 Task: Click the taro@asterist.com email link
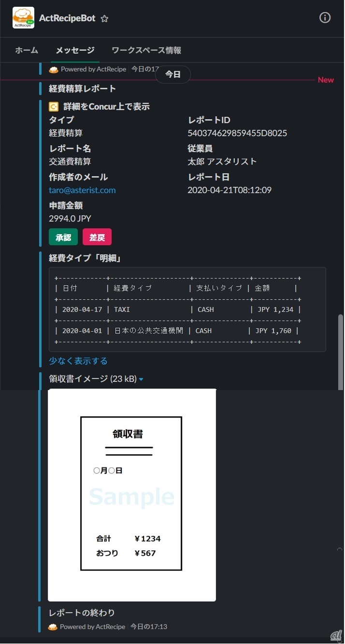(x=82, y=190)
